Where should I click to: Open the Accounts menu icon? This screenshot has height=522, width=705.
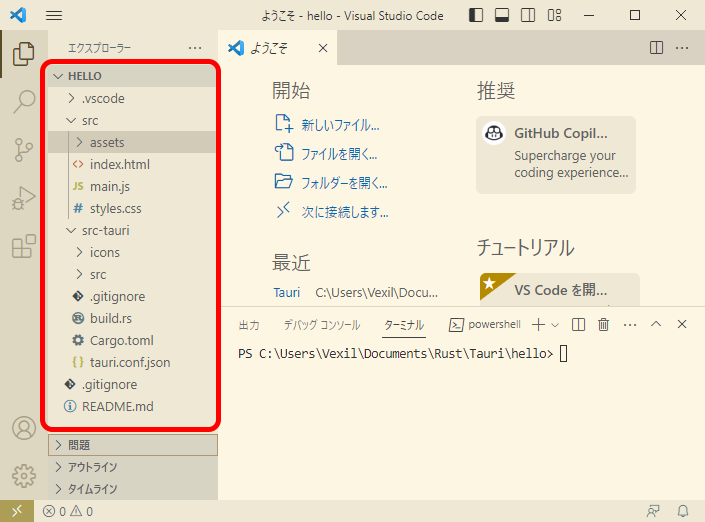point(23,428)
